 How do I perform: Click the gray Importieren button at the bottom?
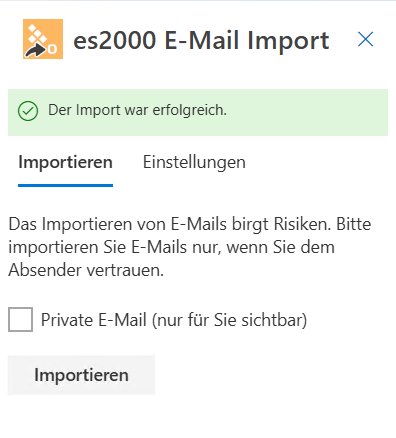click(x=82, y=375)
